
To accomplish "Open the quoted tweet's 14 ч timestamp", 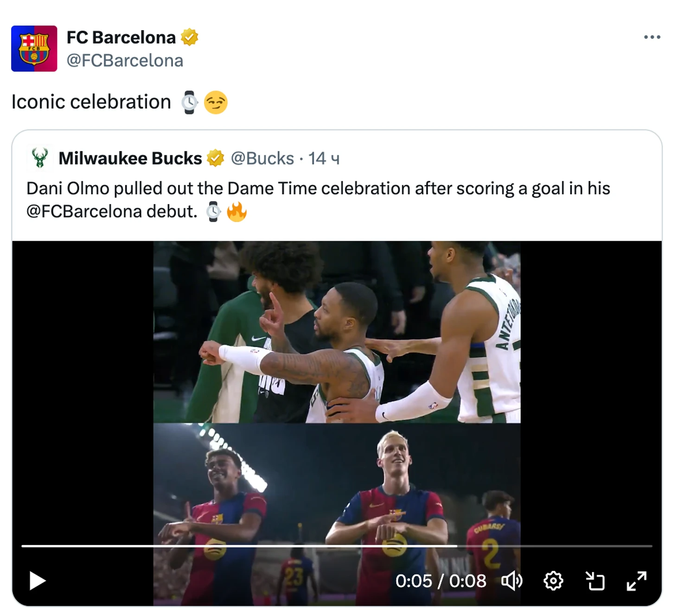I will (x=324, y=159).
